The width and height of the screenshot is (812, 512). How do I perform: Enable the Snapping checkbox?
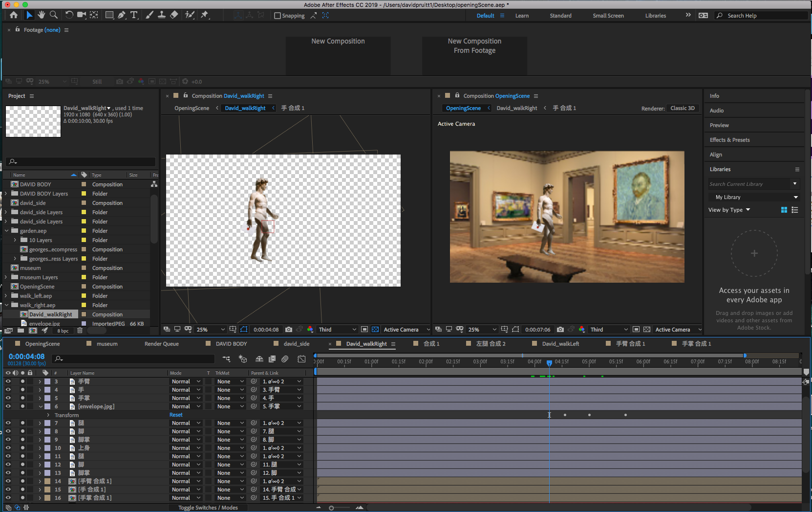[278, 16]
